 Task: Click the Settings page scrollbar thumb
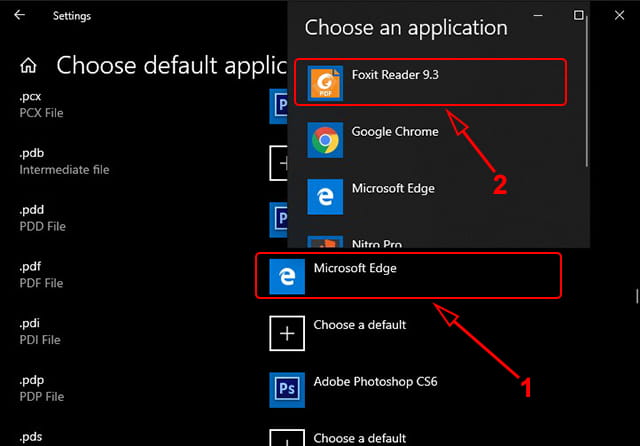click(x=636, y=296)
